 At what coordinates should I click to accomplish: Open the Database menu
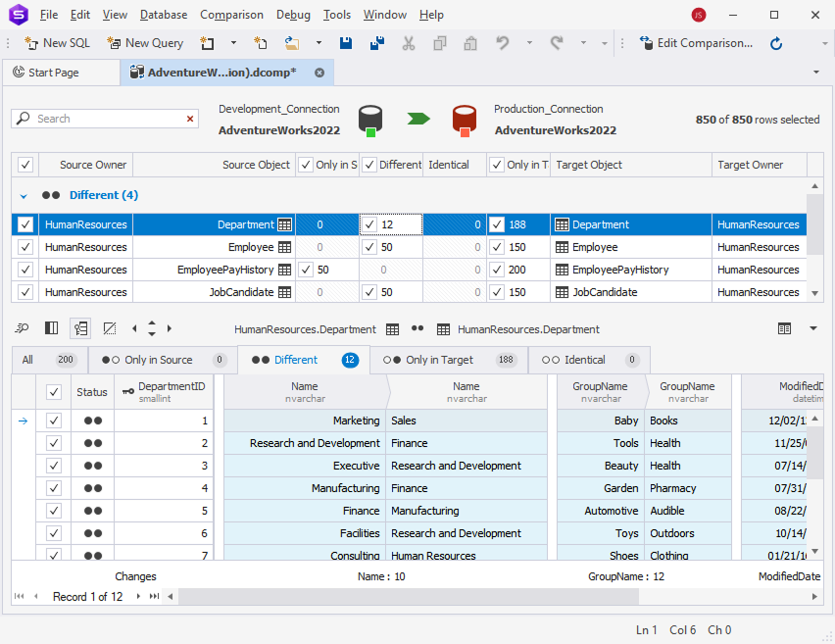[164, 15]
